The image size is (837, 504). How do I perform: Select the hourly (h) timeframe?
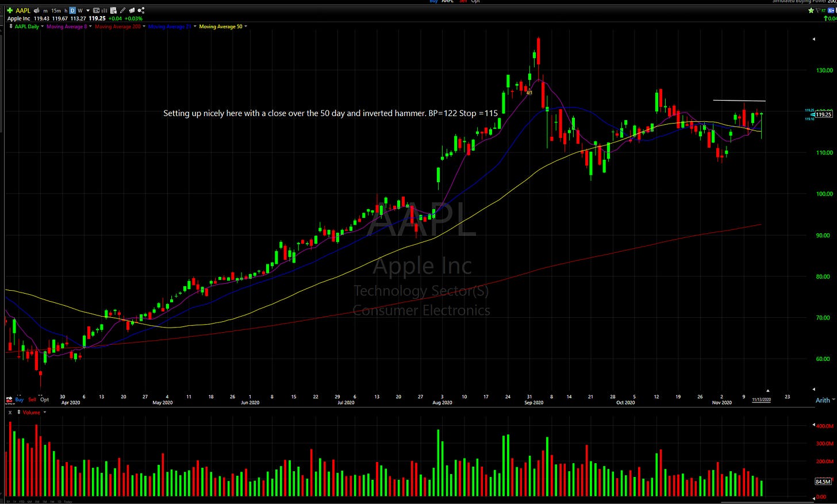(x=66, y=11)
